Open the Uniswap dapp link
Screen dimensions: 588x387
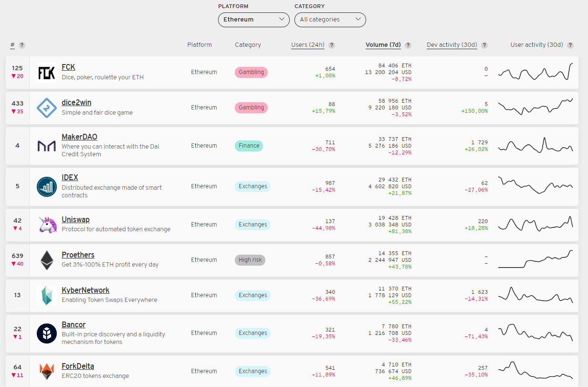75,220
